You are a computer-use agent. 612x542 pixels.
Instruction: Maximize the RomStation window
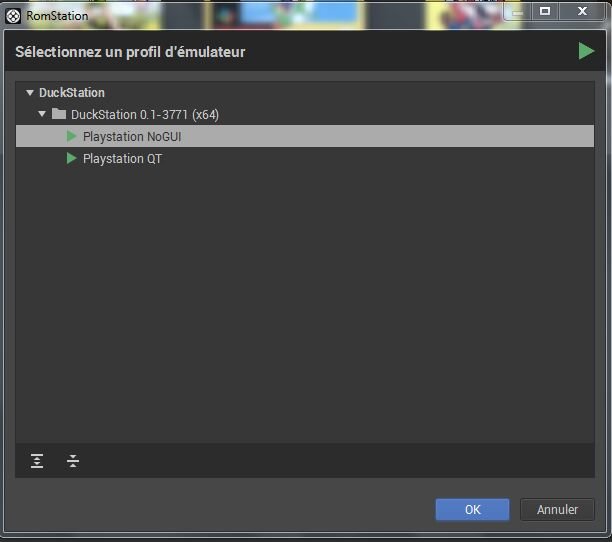pyautogui.click(x=545, y=11)
